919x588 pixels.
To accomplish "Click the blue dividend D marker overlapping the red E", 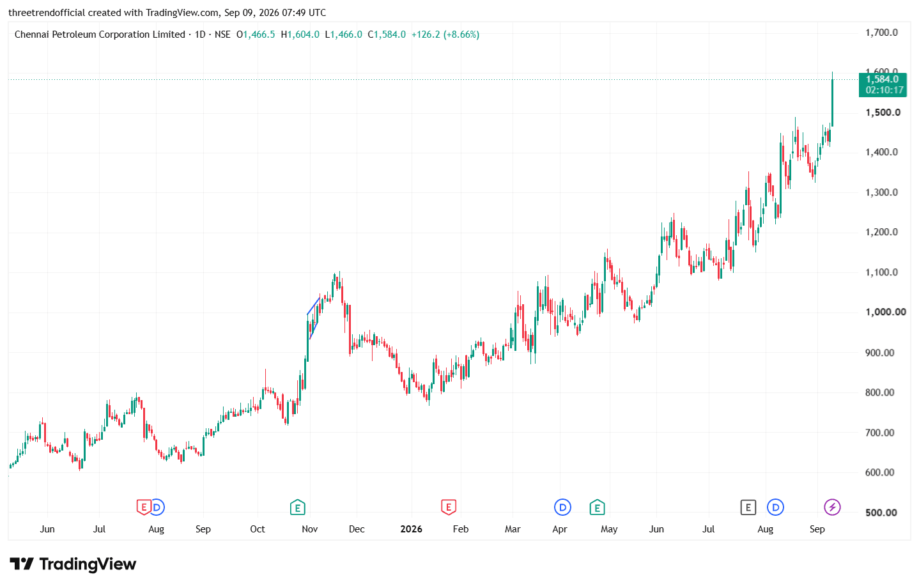I will pyautogui.click(x=157, y=507).
